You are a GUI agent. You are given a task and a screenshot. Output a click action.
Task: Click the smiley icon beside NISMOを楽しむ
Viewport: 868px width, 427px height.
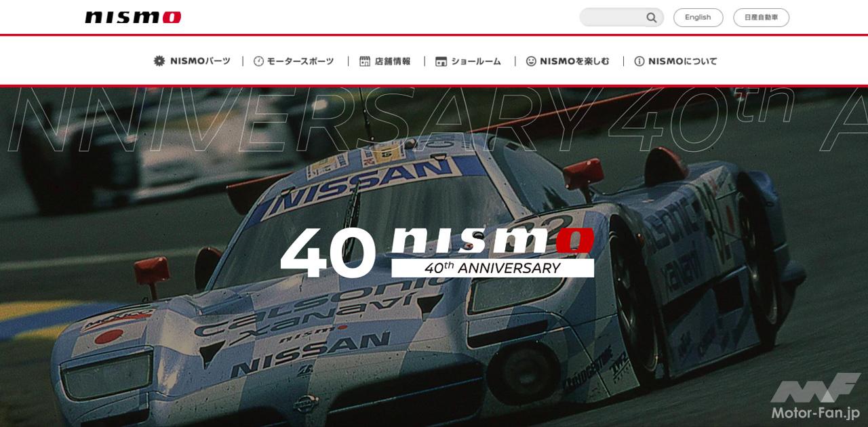tap(531, 61)
